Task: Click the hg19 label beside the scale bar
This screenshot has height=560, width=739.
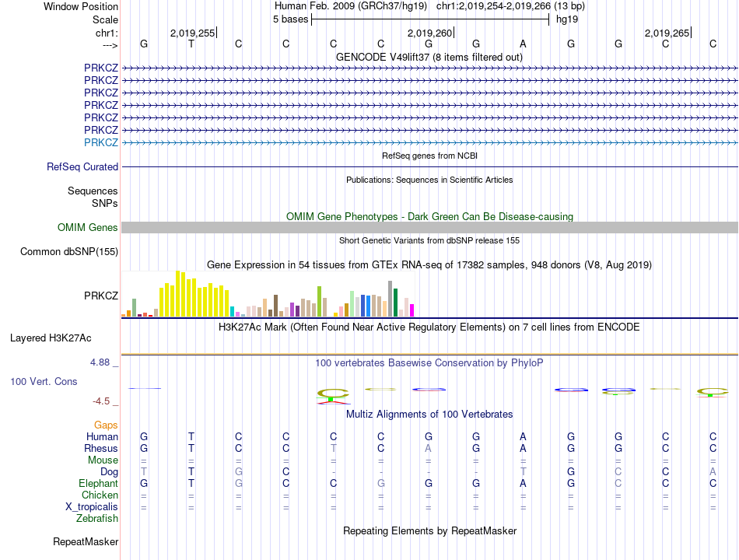Action: (567, 19)
